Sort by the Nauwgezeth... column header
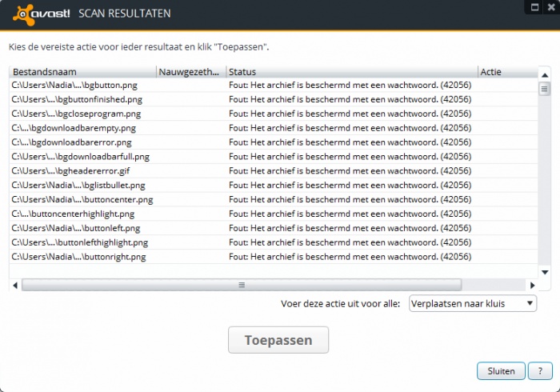 click(191, 72)
